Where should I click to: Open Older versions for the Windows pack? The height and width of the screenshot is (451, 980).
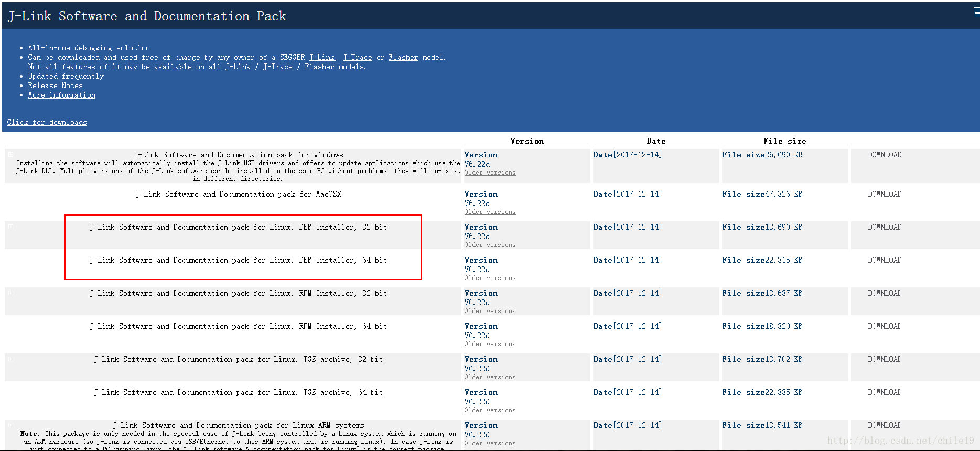pos(490,173)
